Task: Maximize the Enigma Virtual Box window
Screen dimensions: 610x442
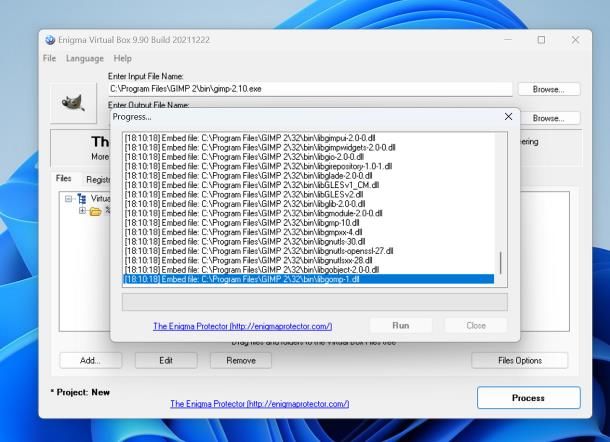Action: pos(541,40)
